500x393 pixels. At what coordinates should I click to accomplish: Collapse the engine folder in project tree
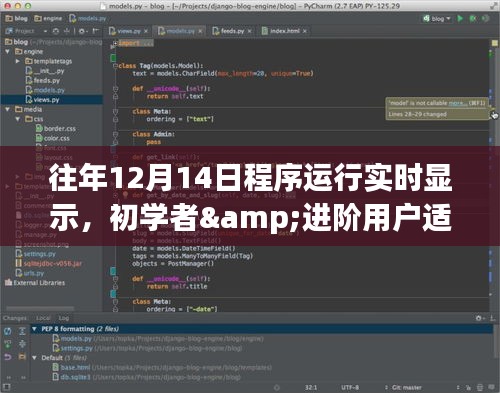point(8,52)
